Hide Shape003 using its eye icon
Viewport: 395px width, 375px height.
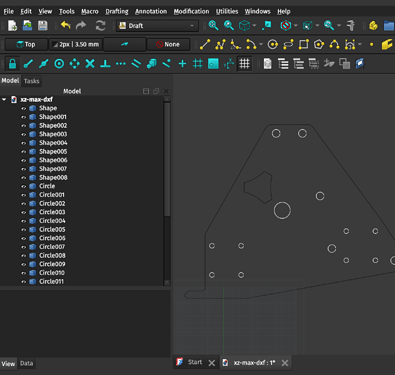[23, 134]
